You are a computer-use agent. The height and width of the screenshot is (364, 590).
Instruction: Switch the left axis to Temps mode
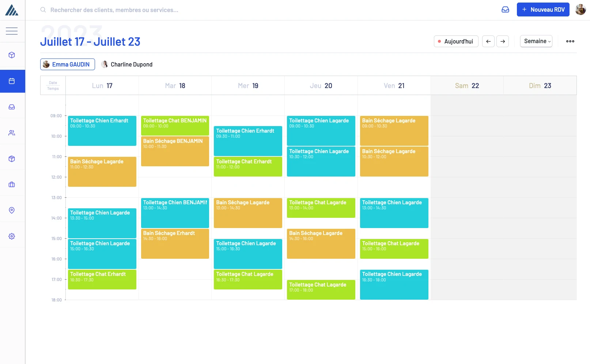53,88
